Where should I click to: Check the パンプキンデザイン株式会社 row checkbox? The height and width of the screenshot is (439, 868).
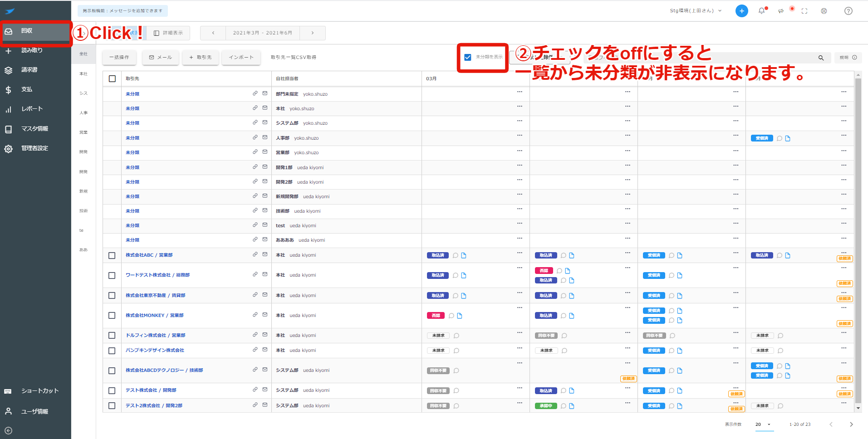[112, 351]
